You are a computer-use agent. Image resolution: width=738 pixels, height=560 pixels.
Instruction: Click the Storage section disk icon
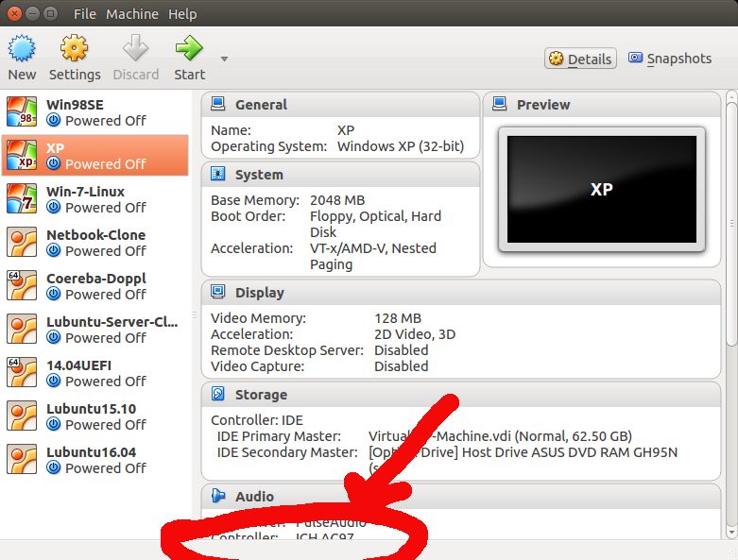[218, 394]
